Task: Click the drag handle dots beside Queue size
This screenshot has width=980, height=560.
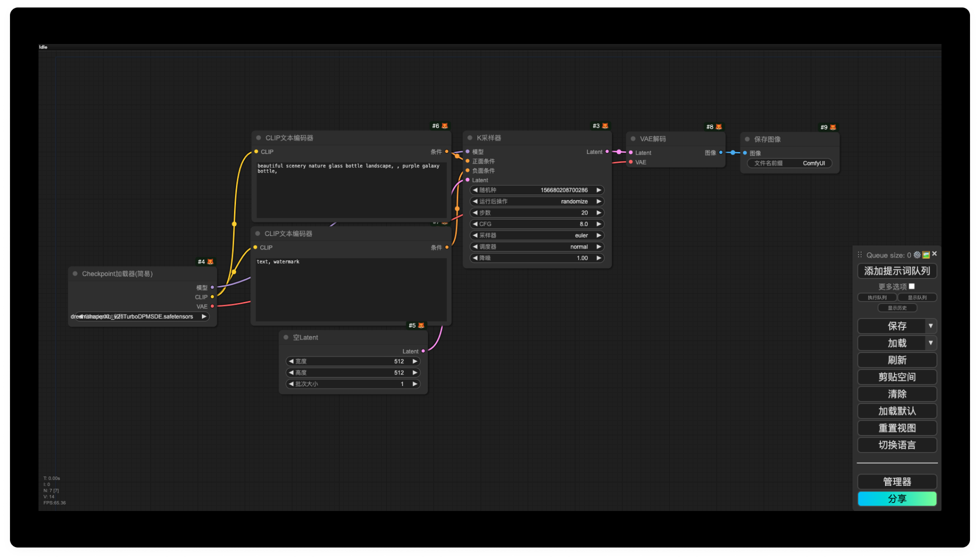Action: coord(860,255)
